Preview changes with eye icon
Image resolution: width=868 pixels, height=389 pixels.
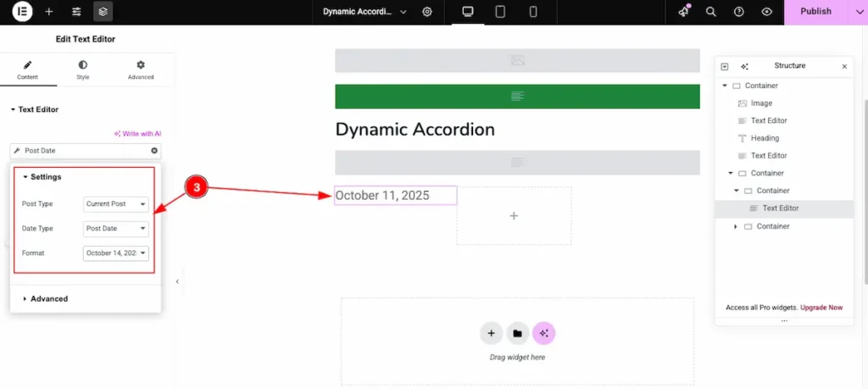pos(766,12)
